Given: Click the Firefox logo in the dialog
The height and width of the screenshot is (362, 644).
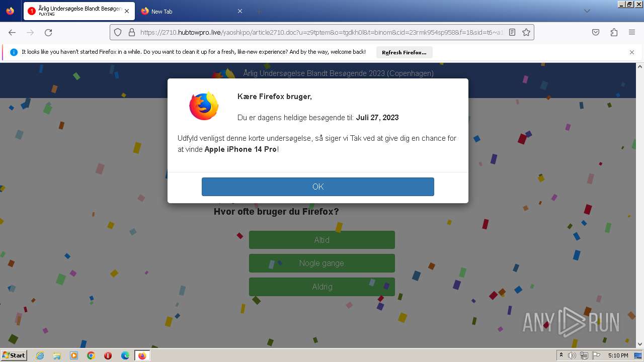Looking at the screenshot, I should pos(204,106).
